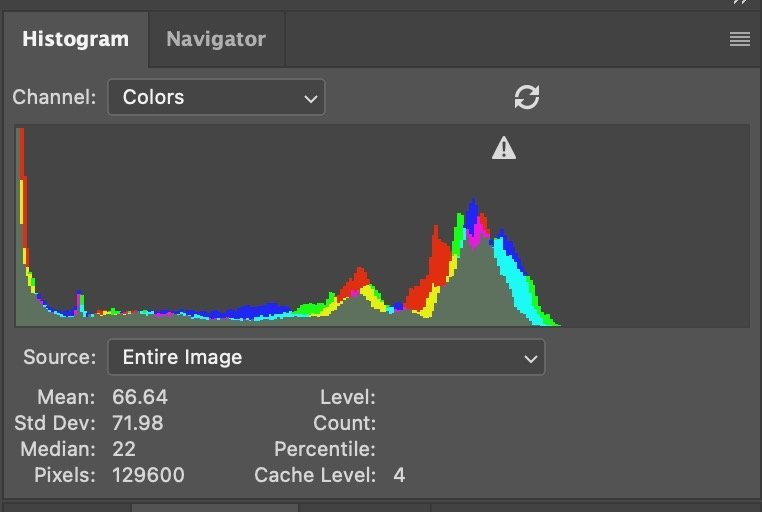The image size is (762, 512).
Task: Collapse the panel with the double-arrow icon
Action: tap(741, 3)
